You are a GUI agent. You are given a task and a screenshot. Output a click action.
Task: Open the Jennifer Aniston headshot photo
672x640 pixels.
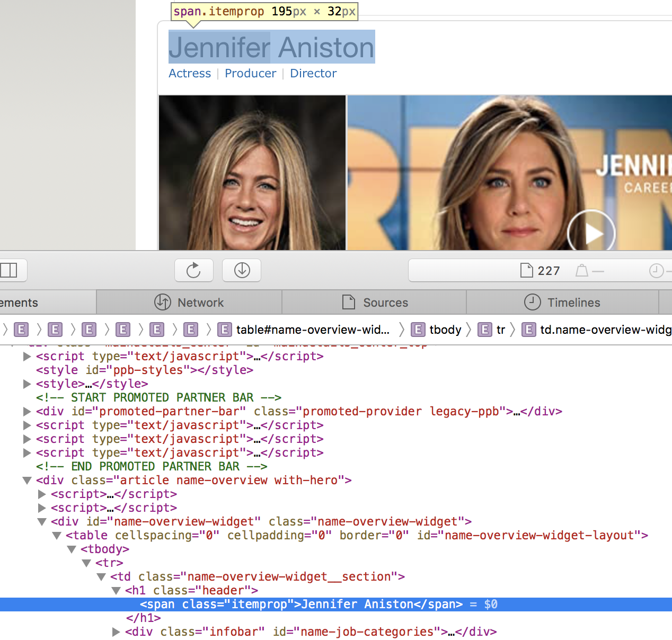252,173
